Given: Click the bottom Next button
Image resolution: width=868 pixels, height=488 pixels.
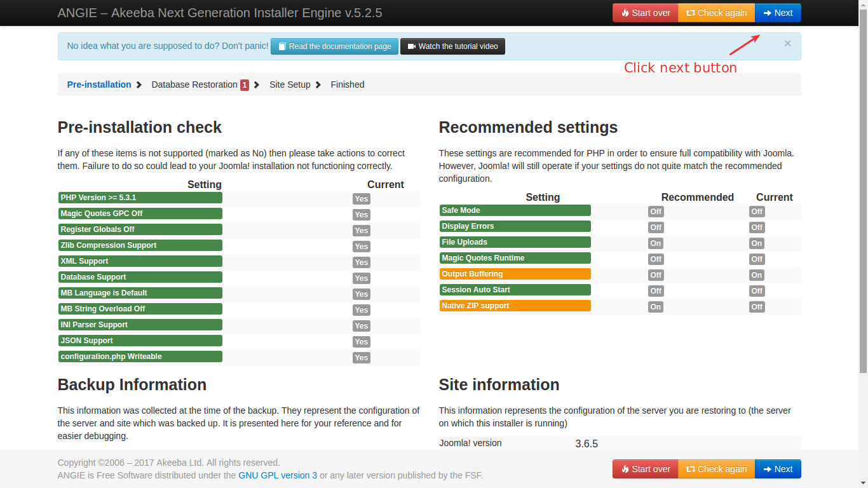Looking at the screenshot, I should coord(778,469).
